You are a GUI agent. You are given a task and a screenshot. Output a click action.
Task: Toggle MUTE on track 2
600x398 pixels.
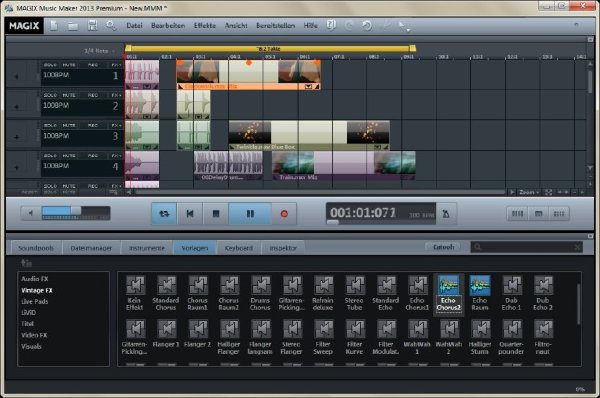click(69, 95)
